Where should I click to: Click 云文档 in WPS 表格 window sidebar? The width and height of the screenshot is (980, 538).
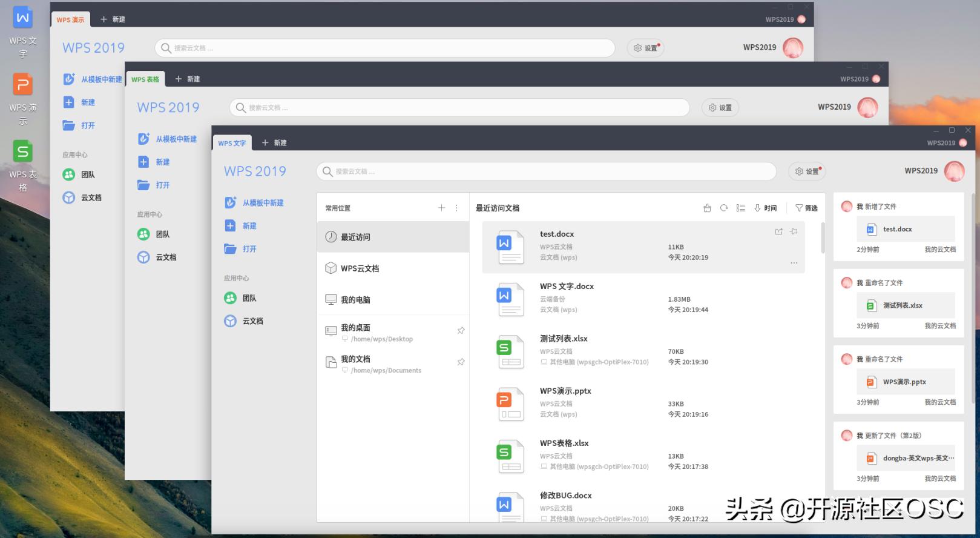(x=157, y=257)
